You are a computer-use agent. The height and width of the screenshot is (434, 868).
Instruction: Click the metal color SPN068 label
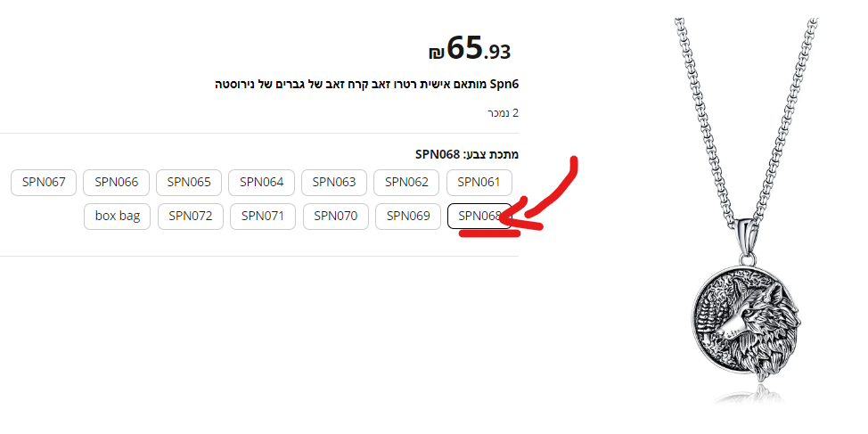[x=467, y=154]
